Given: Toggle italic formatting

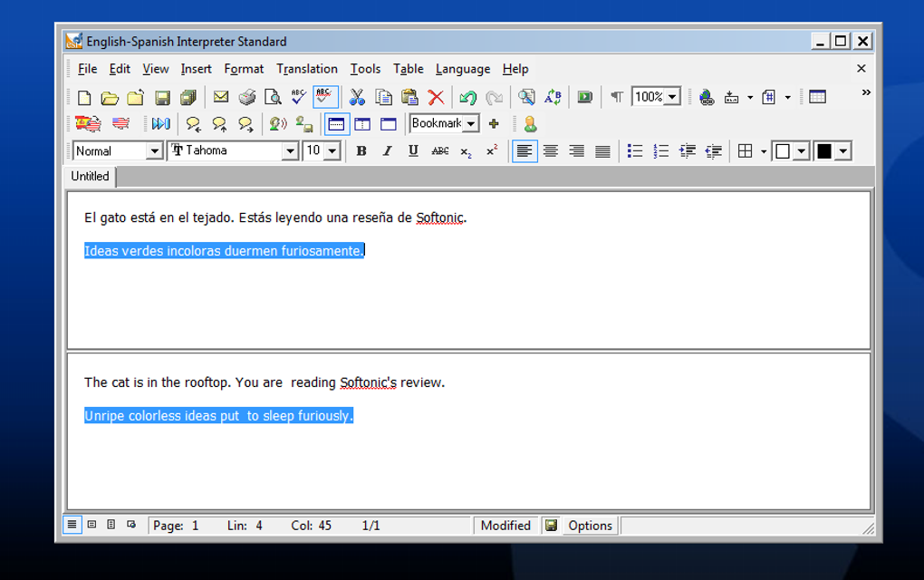Looking at the screenshot, I should pyautogui.click(x=387, y=151).
